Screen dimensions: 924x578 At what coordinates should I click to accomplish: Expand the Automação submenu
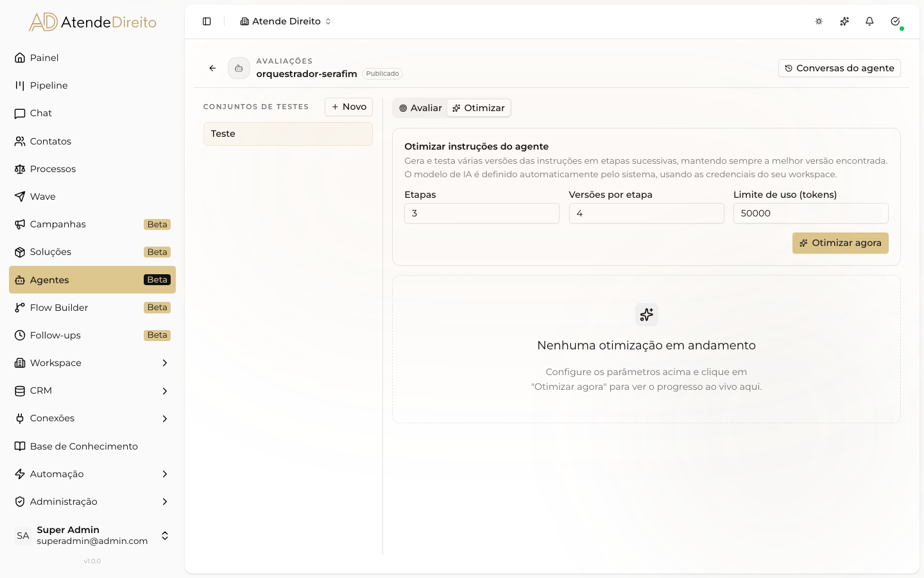92,474
